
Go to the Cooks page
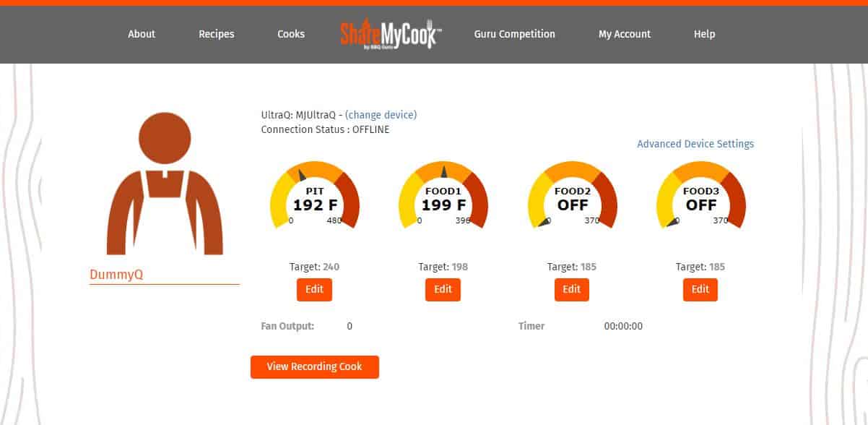coord(291,34)
